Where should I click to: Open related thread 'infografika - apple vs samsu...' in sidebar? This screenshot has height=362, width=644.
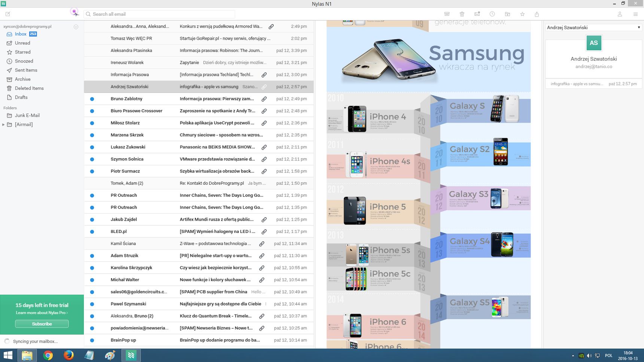coord(593,84)
